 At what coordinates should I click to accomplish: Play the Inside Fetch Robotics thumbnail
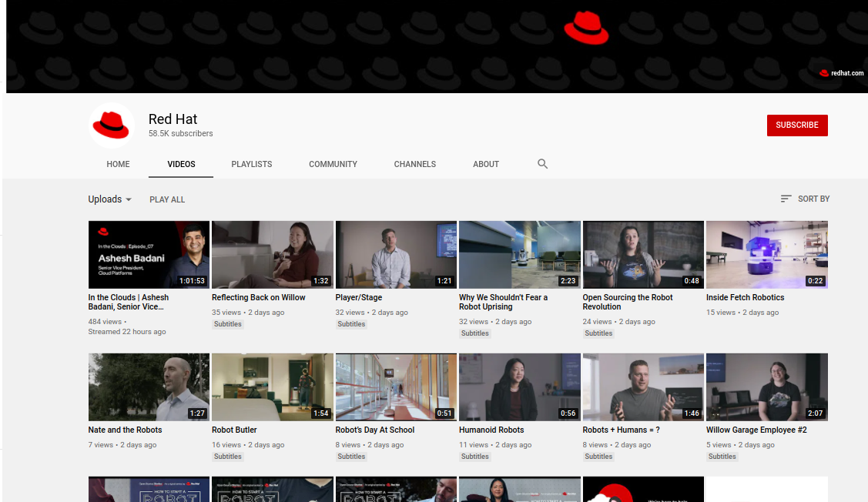tap(766, 255)
